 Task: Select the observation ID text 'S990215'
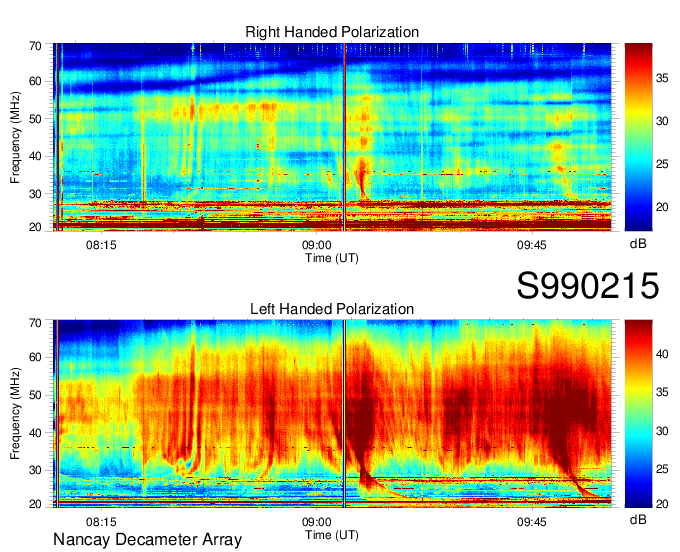pyautogui.click(x=588, y=285)
